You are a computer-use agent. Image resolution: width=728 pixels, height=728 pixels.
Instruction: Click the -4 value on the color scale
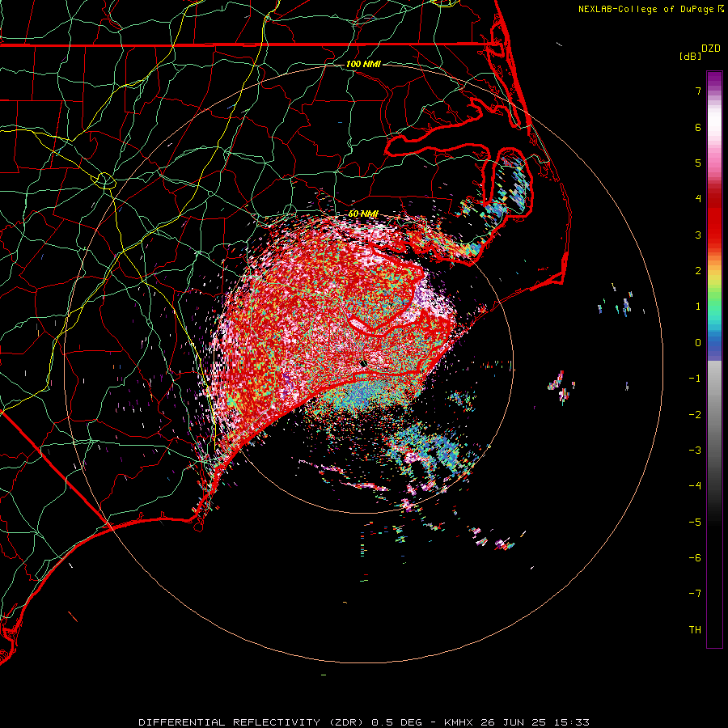tap(695, 486)
